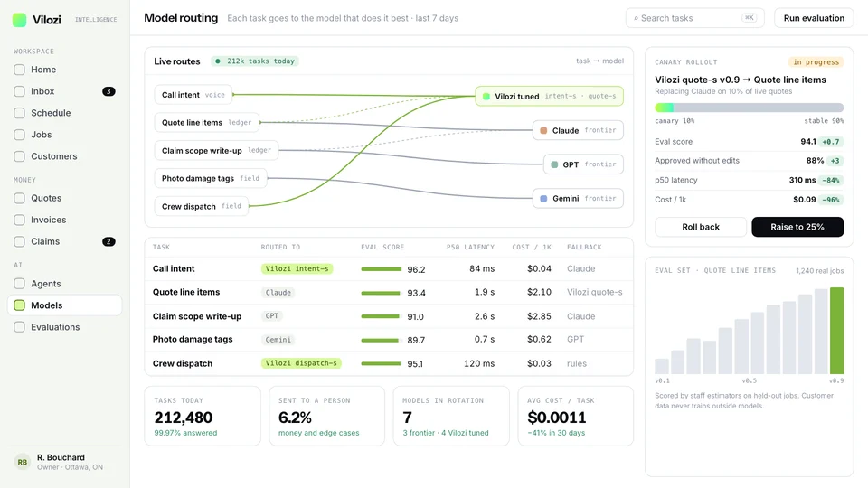The image size is (868, 488).
Task: Click the GPT tag in Claim scope write-up row
Action: coord(272,316)
